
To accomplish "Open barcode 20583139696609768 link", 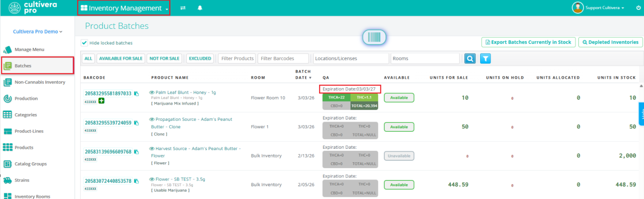I will click(x=108, y=152).
